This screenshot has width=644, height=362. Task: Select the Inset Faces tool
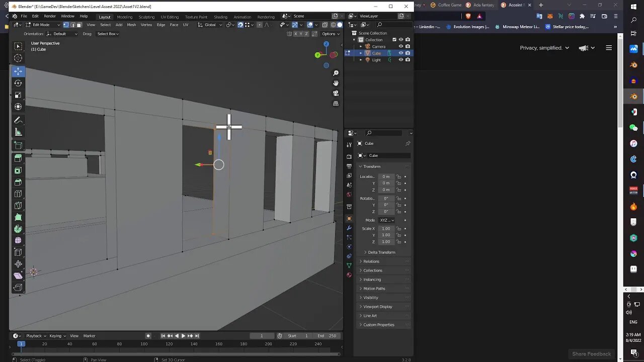click(x=18, y=170)
